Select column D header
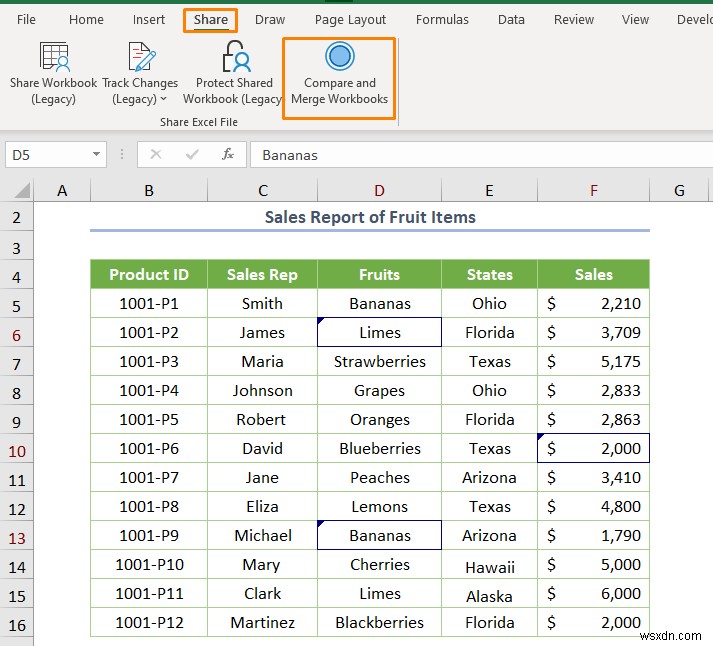 (379, 191)
